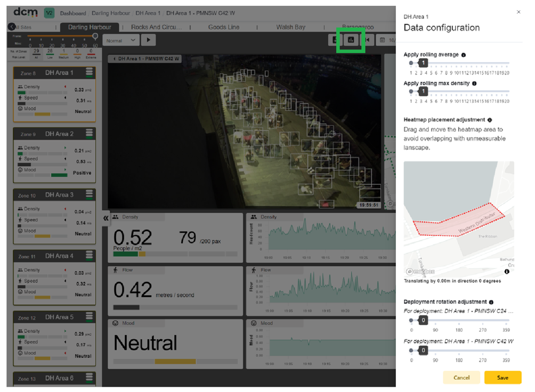Click the skip-to-start icon in toolbar
The width and height of the screenshot is (535, 392).
tap(368, 40)
